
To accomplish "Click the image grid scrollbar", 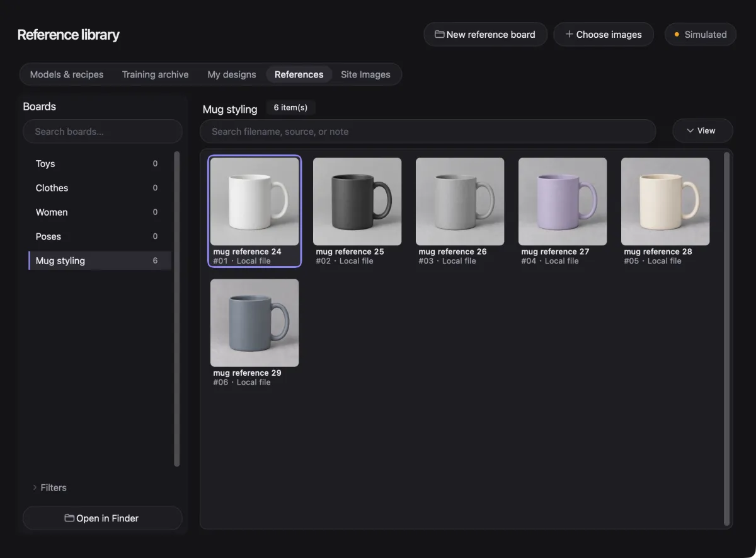I will coord(727,339).
